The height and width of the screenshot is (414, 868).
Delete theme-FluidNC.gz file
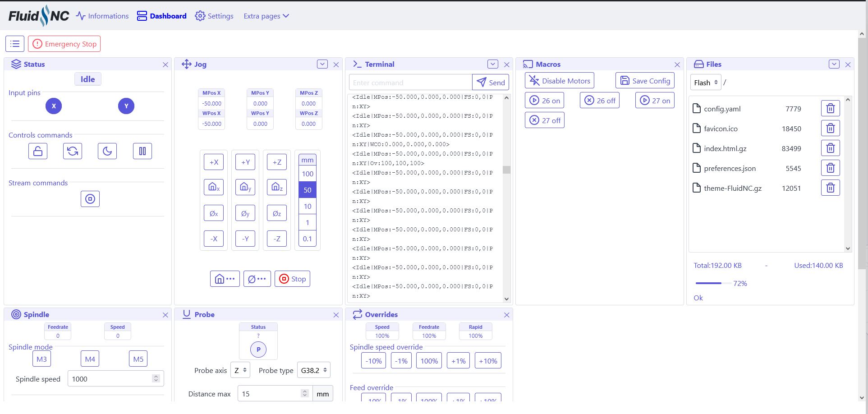click(x=831, y=188)
